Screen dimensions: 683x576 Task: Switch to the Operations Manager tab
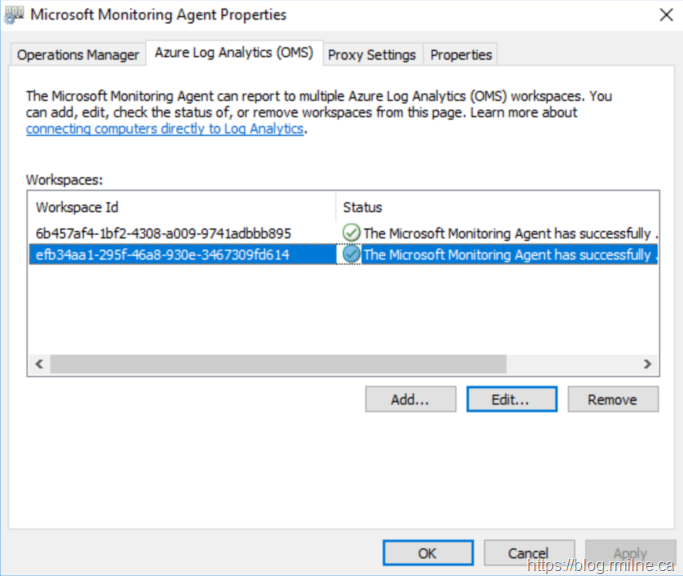click(x=78, y=55)
